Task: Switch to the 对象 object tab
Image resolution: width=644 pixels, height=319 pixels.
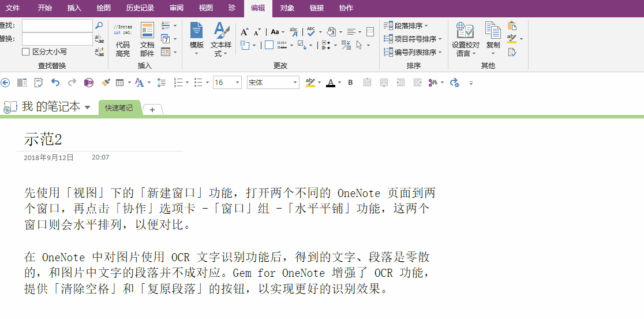Action: coord(287,8)
